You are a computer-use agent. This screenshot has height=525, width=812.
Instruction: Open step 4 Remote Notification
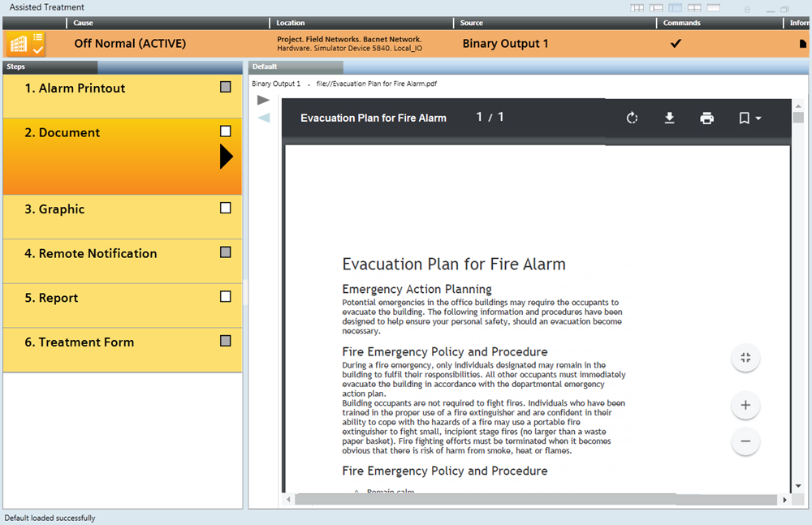coord(91,254)
